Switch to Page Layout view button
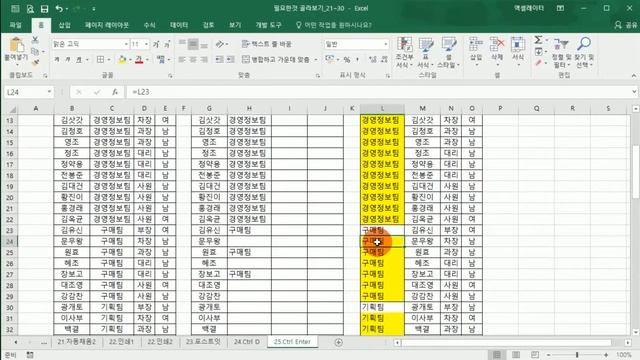This screenshot has width=640, height=360. pyautogui.click(x=516, y=355)
